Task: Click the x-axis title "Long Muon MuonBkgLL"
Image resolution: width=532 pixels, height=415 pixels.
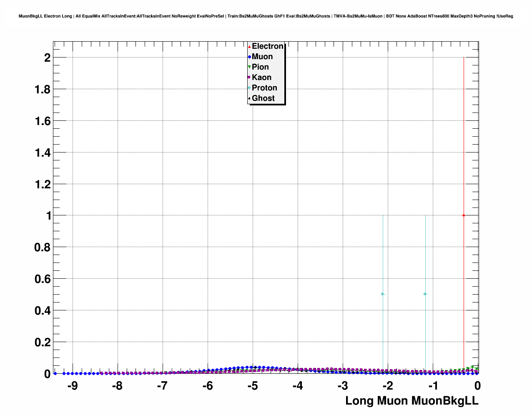Action: pyautogui.click(x=412, y=401)
